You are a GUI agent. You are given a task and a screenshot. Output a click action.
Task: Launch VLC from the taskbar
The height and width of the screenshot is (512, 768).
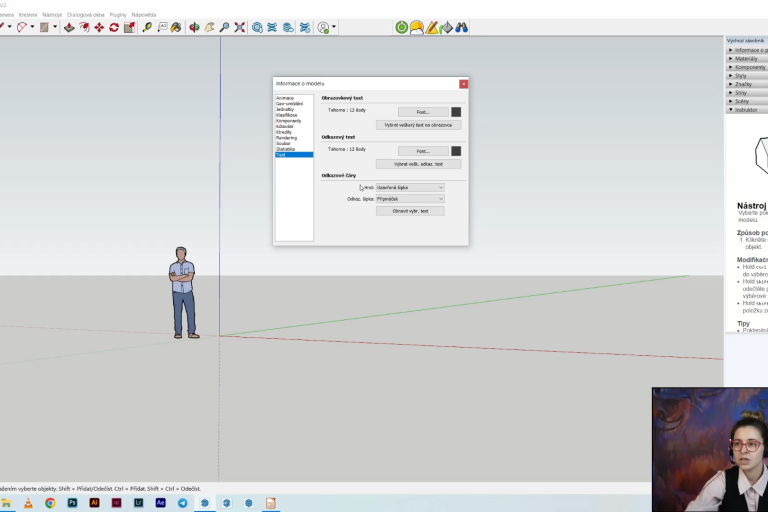(28, 503)
